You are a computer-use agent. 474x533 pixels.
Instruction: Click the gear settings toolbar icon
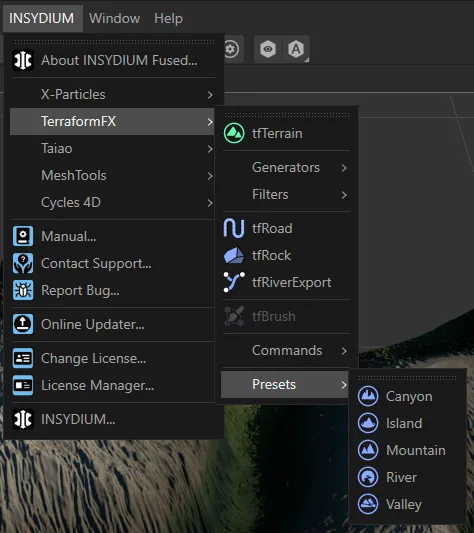[231, 49]
